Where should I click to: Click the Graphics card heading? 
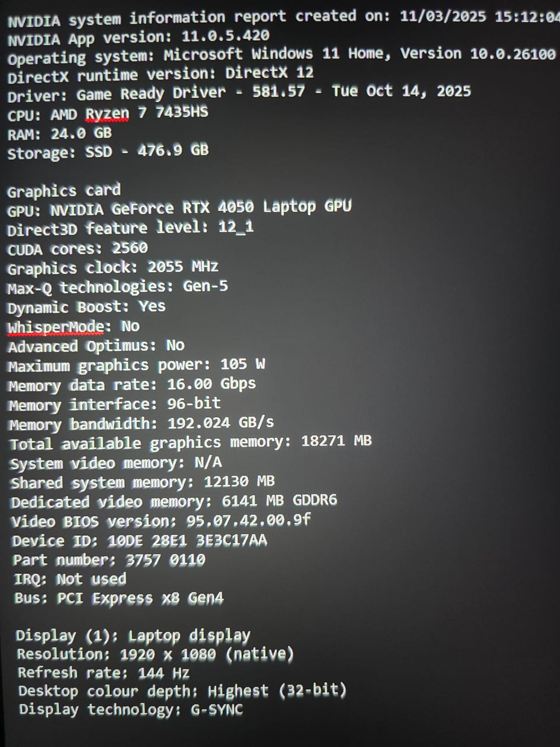64,190
